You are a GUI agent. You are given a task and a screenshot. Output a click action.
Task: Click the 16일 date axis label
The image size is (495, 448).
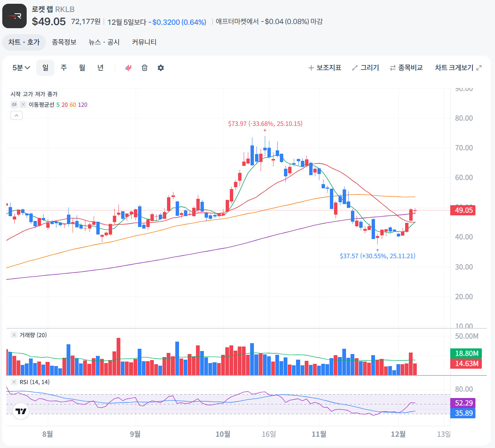pyautogui.click(x=269, y=434)
